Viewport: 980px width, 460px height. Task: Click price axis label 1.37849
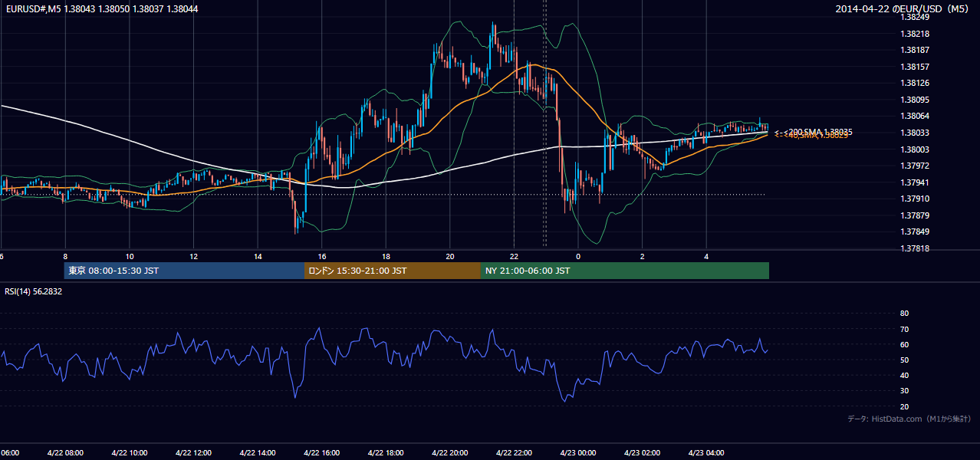(x=915, y=232)
